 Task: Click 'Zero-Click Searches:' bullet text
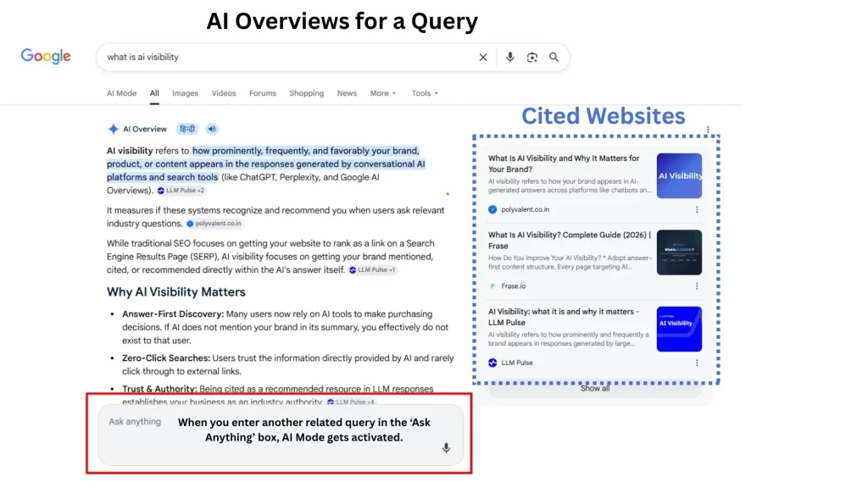point(166,358)
